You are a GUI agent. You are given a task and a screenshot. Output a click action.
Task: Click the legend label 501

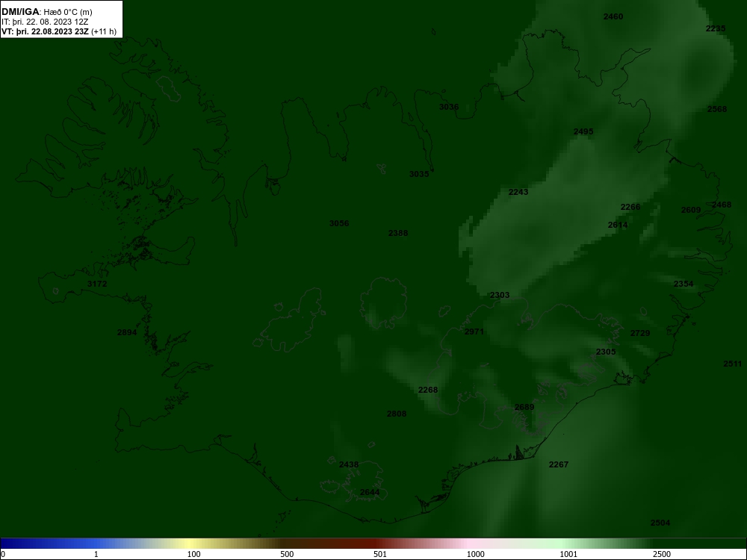[x=380, y=554]
